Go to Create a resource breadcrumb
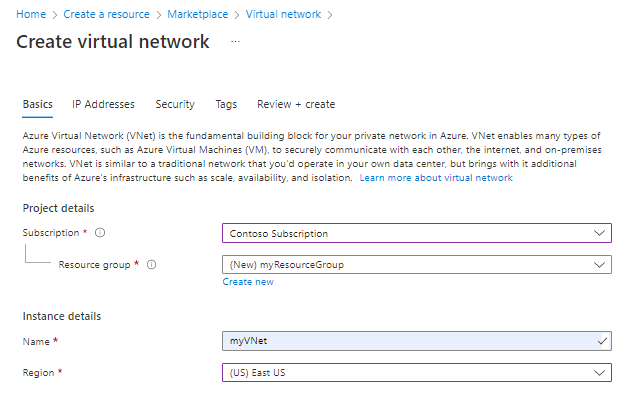The width and height of the screenshot is (640, 420). pyautogui.click(x=107, y=14)
